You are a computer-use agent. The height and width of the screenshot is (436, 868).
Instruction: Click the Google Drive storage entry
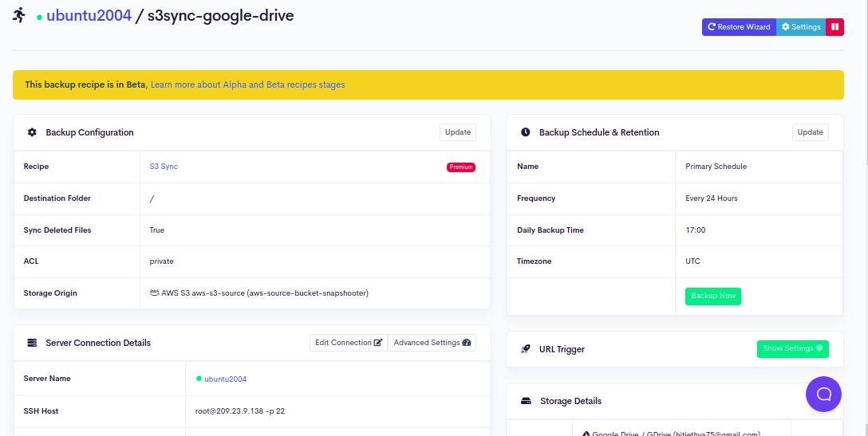pyautogui.click(x=670, y=434)
